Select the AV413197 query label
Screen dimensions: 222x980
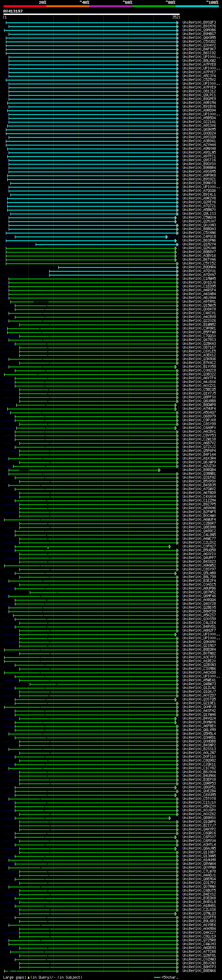pyautogui.click(x=13, y=11)
